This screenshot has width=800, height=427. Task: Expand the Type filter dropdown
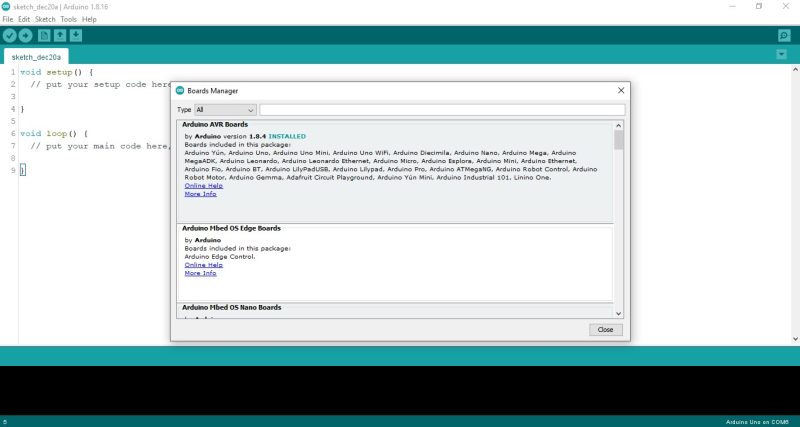click(225, 110)
